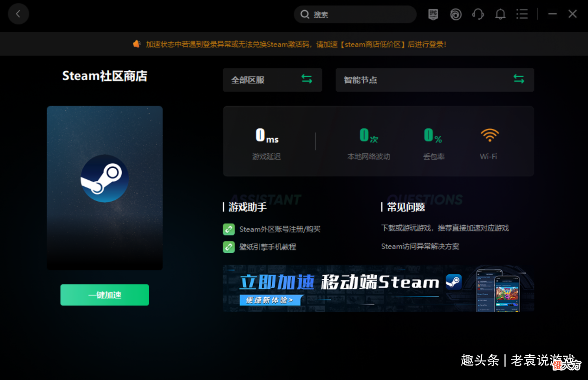Viewport: 588px width, 380px height.
Task: Select the search magnifier icon
Action: click(x=304, y=15)
